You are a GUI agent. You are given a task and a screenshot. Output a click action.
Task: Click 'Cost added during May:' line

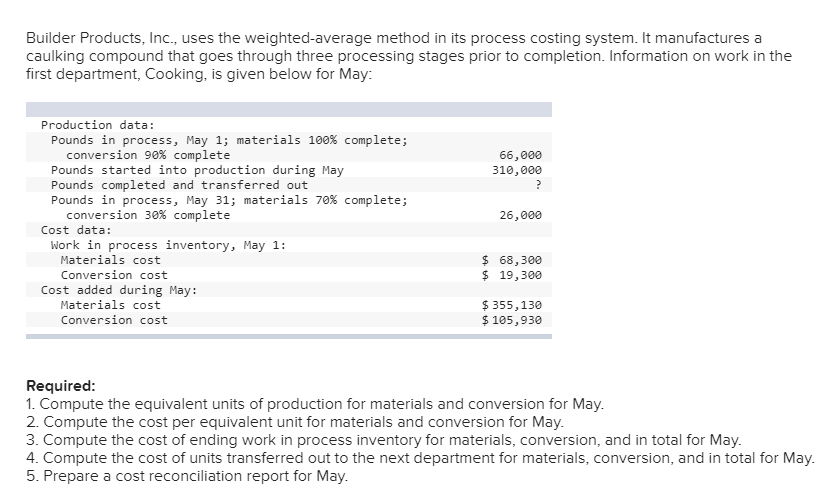pyautogui.click(x=119, y=290)
